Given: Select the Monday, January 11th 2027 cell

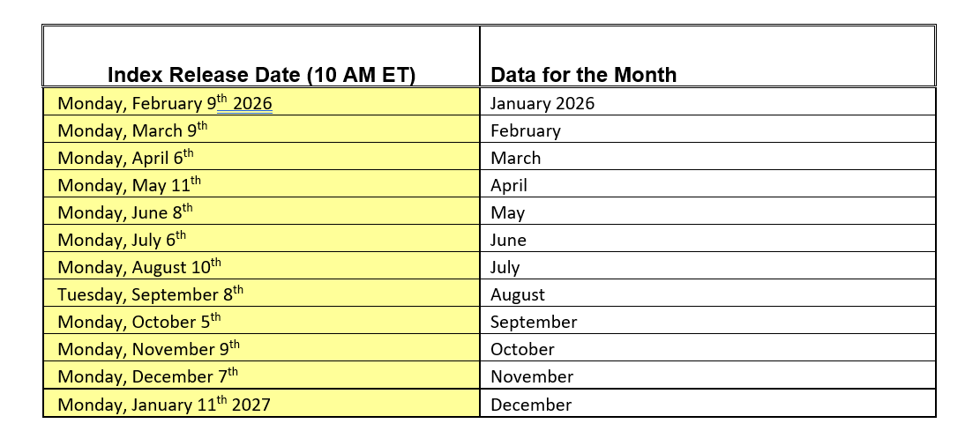Looking at the screenshot, I should tap(261, 403).
